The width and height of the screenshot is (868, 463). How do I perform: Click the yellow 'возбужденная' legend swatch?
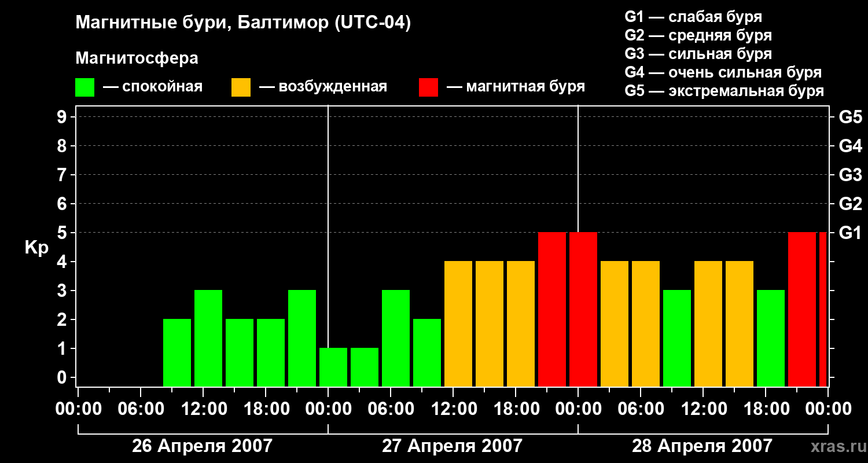241,87
